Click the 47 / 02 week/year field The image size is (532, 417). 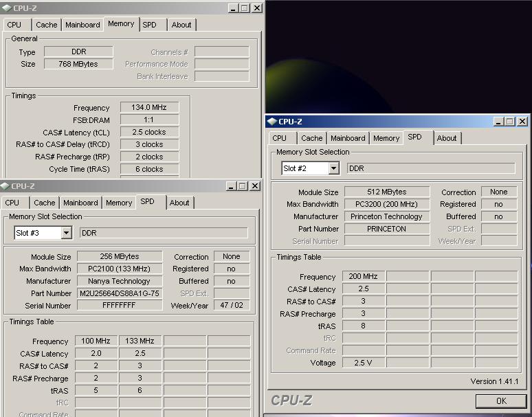click(x=232, y=305)
